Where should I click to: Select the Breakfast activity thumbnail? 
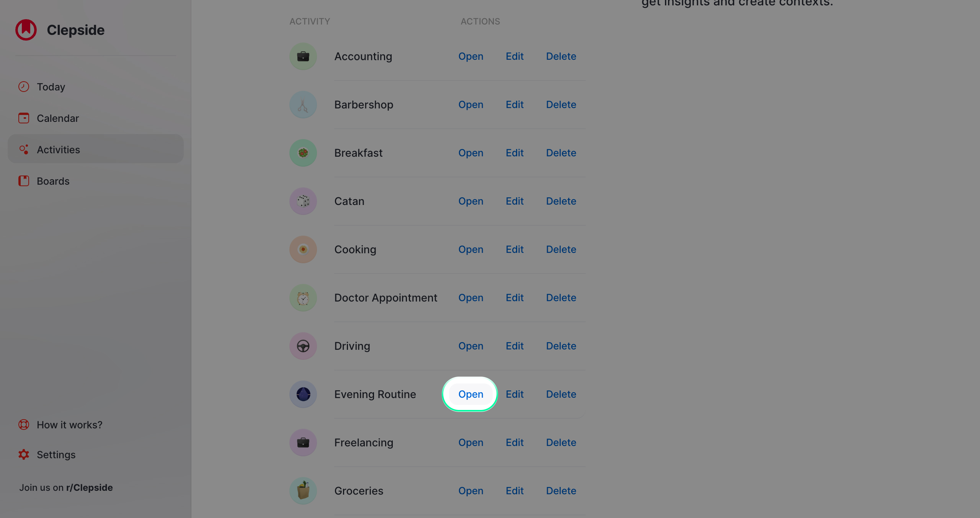pyautogui.click(x=303, y=153)
